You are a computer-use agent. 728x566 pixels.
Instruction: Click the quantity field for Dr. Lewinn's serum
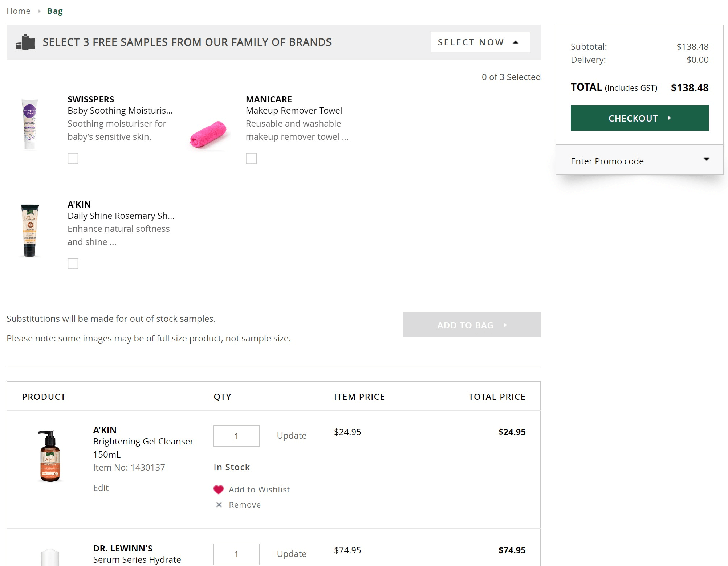coord(236,554)
